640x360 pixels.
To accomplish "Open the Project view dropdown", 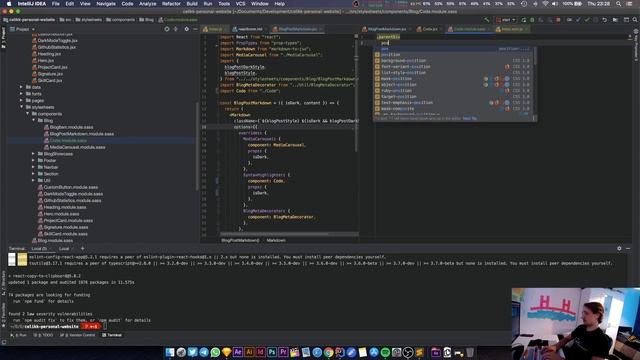I will [22, 29].
